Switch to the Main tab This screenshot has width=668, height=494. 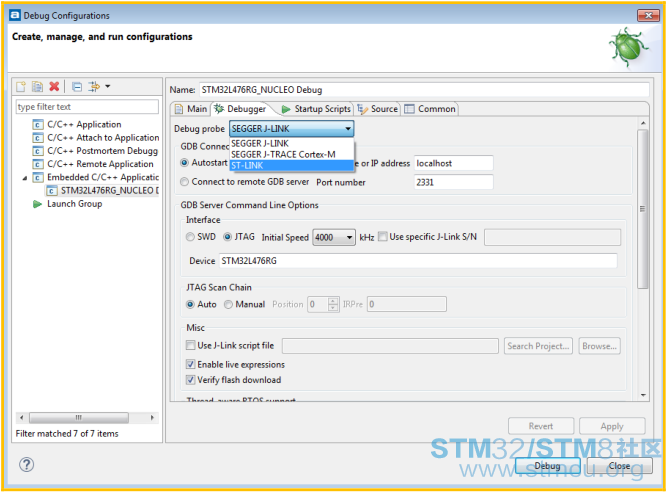coord(191,109)
